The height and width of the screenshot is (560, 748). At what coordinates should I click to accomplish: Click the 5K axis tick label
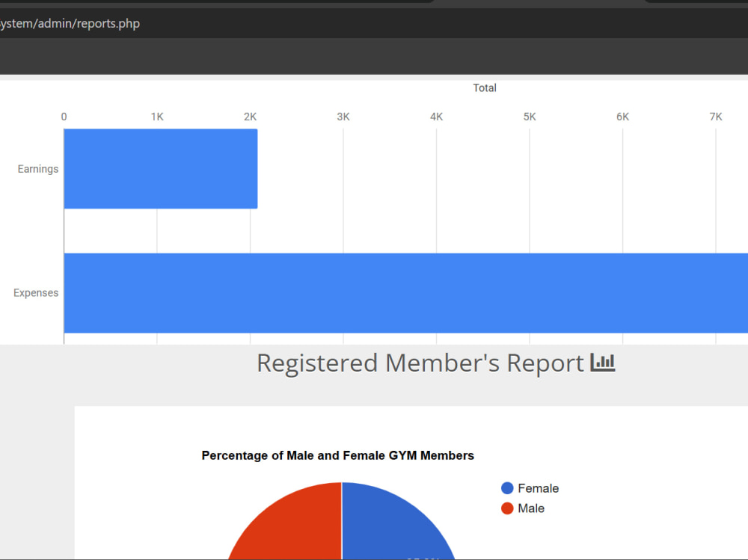(530, 117)
